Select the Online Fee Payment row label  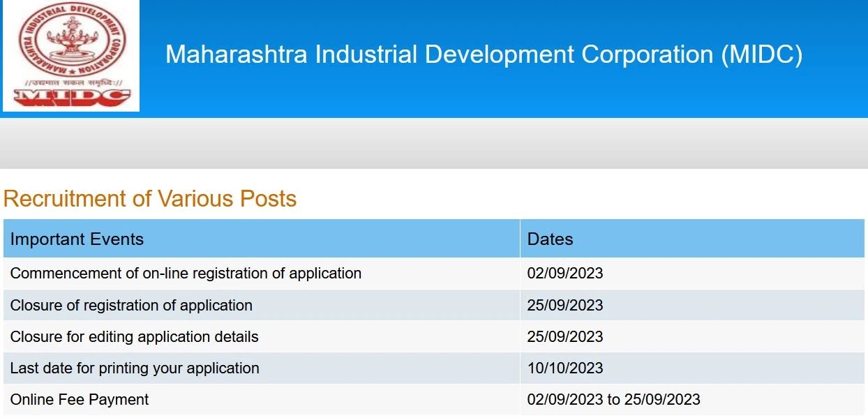tap(80, 399)
